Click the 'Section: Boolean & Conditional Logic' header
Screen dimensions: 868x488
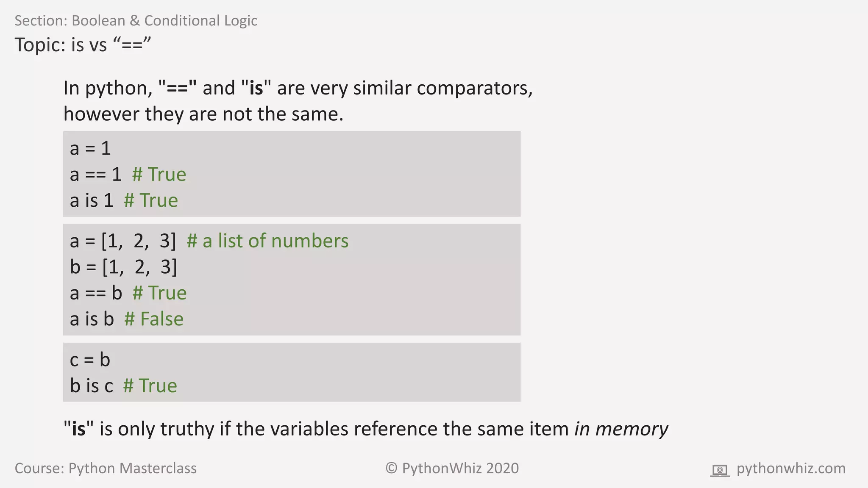coord(136,20)
